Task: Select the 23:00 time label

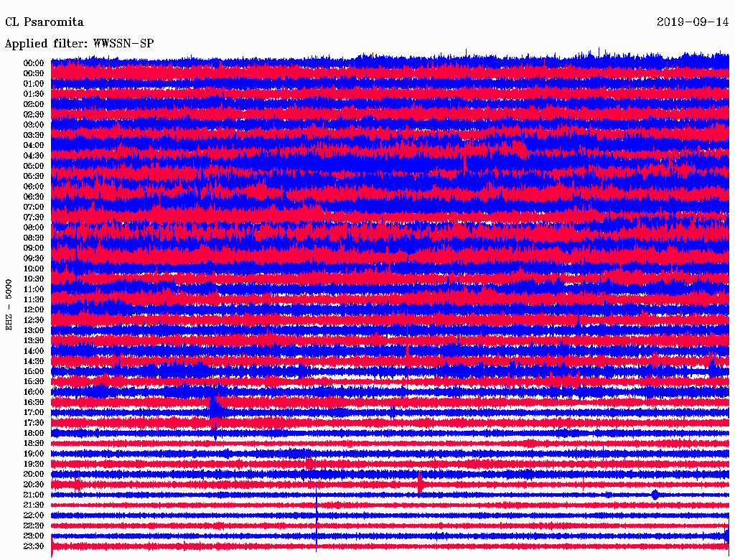Action: [x=34, y=536]
